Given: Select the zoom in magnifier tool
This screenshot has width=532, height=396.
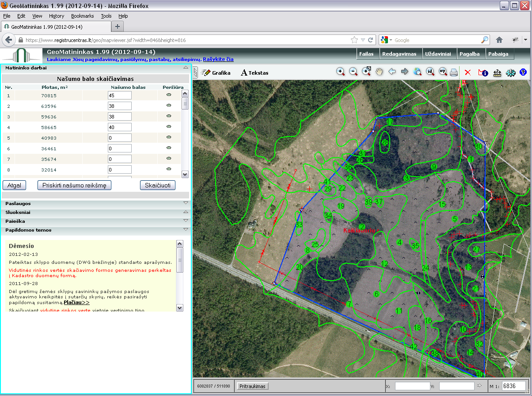Looking at the screenshot, I should pos(340,72).
